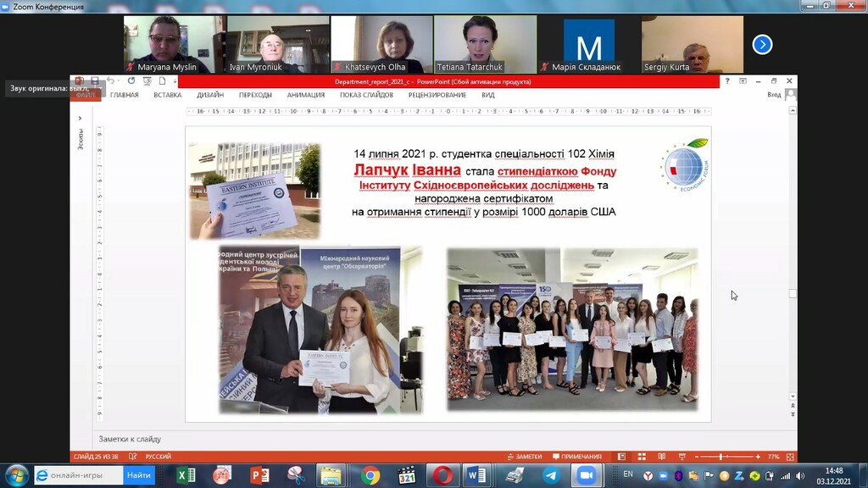Switch to the ГЛАВНАЯ ribbon tab
868x488 pixels.
(124, 95)
